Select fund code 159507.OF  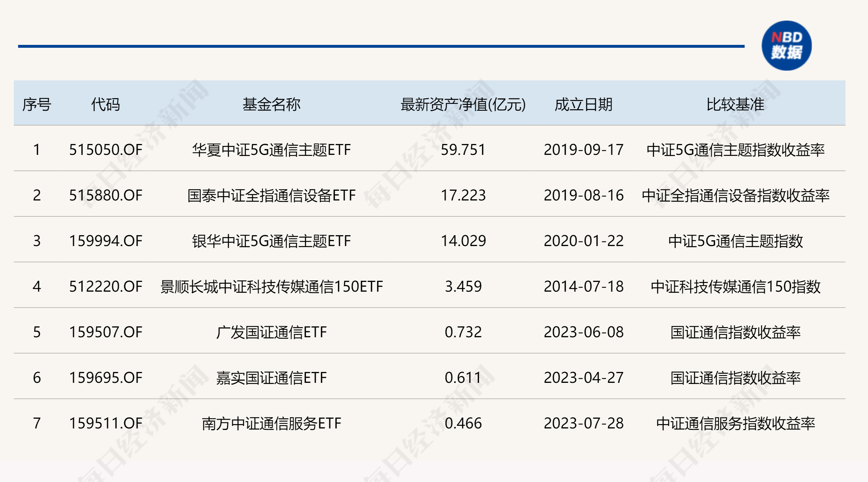[106, 332]
